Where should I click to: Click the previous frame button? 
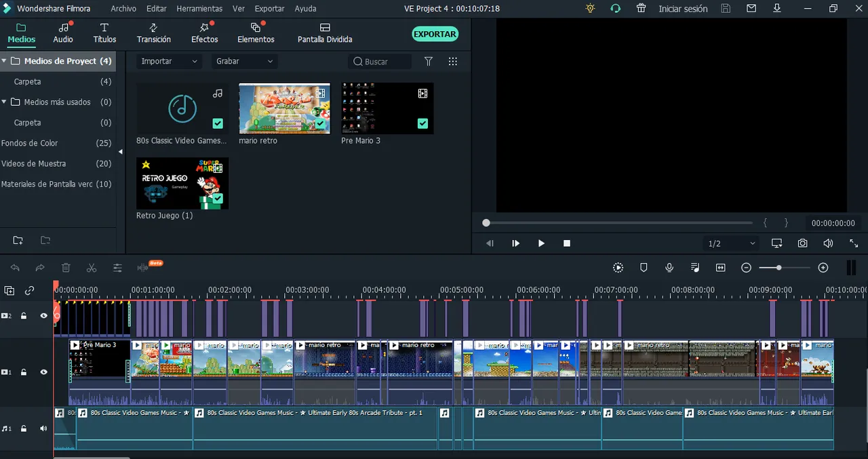pos(490,243)
